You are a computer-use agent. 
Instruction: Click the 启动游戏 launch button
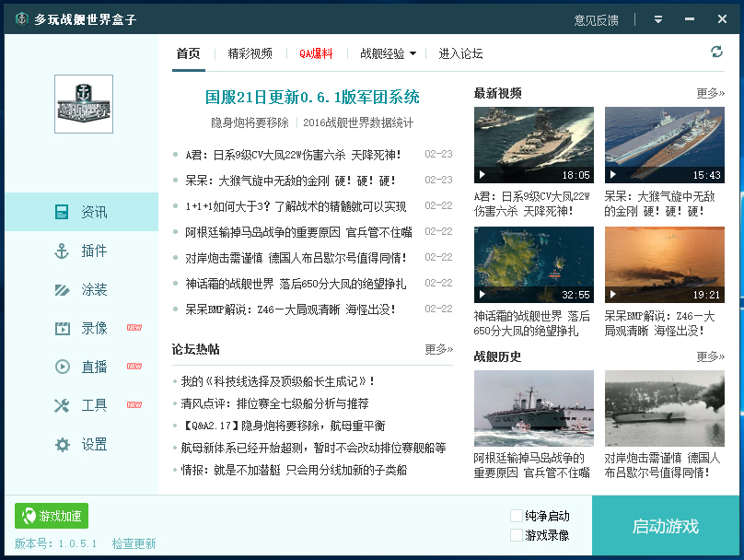[x=668, y=525]
